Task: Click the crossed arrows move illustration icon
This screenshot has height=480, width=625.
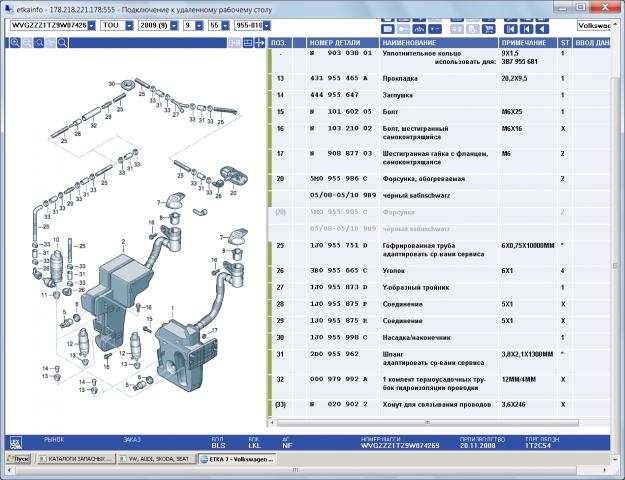Action: 259,43
